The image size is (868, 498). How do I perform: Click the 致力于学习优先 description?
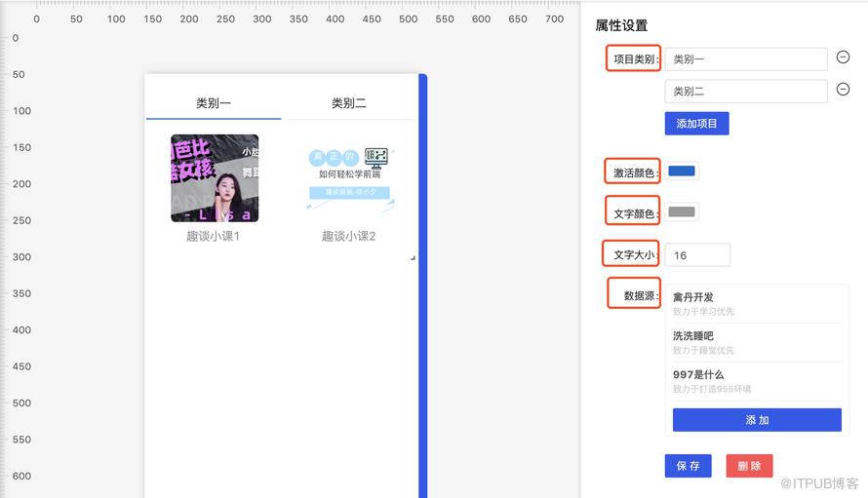tap(703, 312)
